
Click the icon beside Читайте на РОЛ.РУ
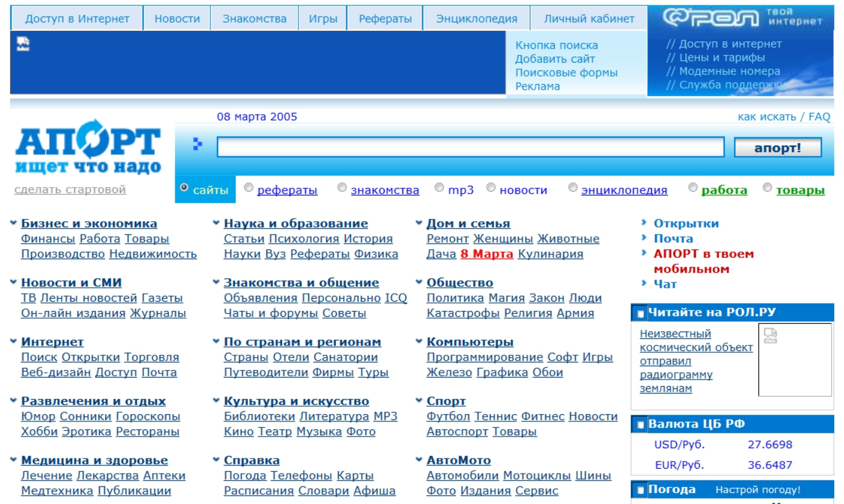tap(640, 314)
